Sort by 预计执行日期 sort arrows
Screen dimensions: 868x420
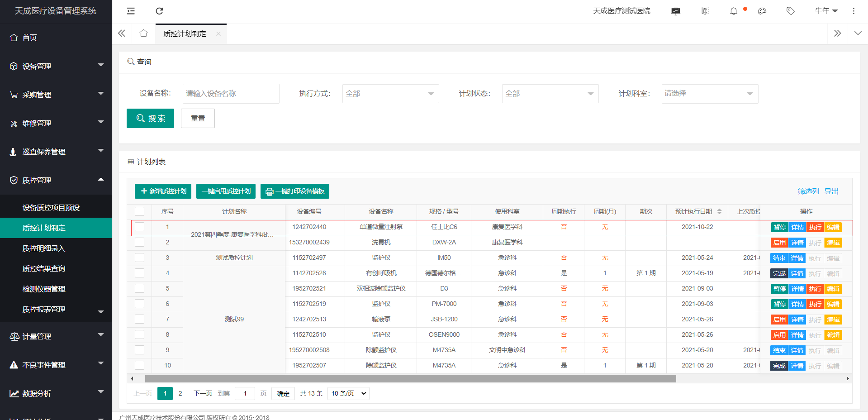click(719, 211)
